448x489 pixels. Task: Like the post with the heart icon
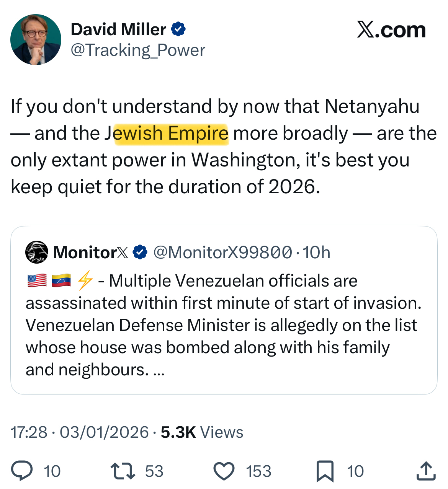(x=224, y=471)
